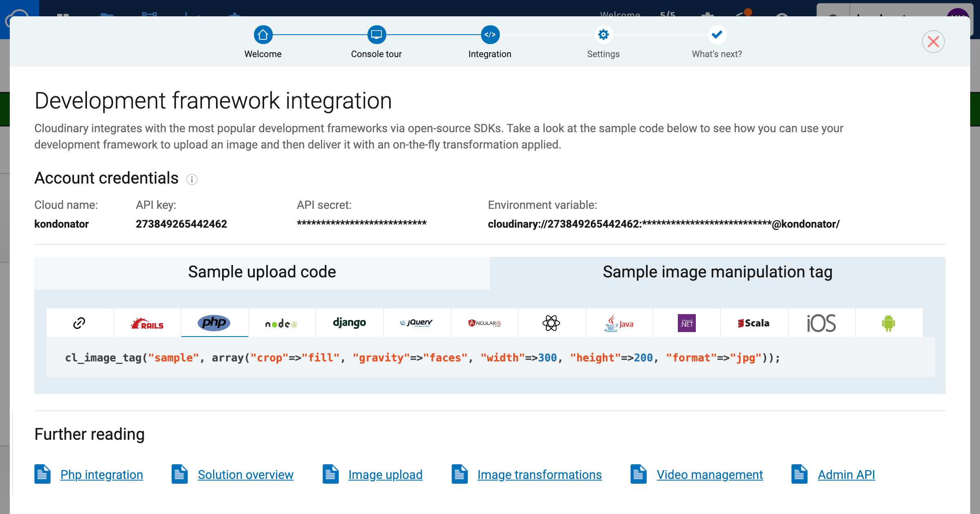Pick the .NET framework icon
This screenshot has height=514, width=980.
pyautogui.click(x=686, y=323)
